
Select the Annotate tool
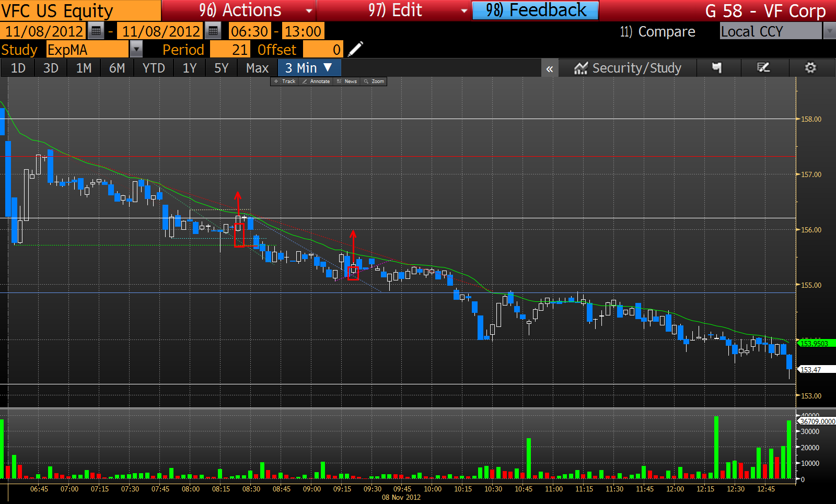[x=316, y=81]
